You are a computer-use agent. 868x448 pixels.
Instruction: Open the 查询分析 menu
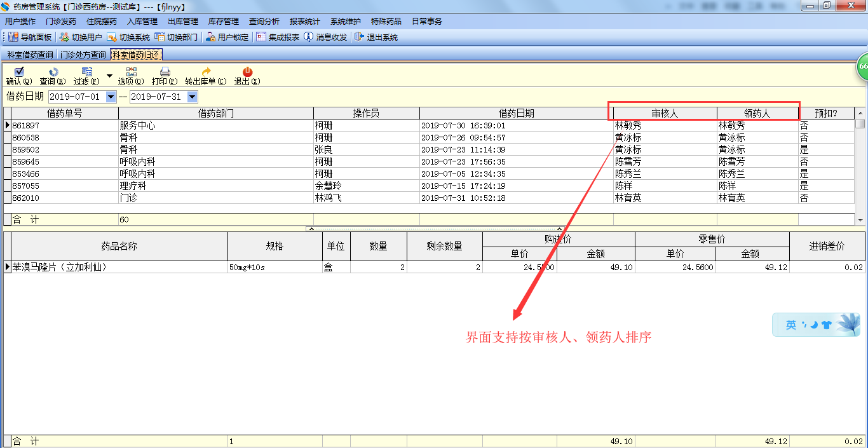click(264, 22)
